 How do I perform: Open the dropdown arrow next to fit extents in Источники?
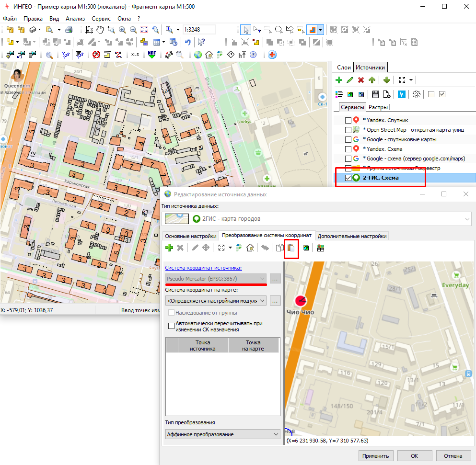point(411,80)
